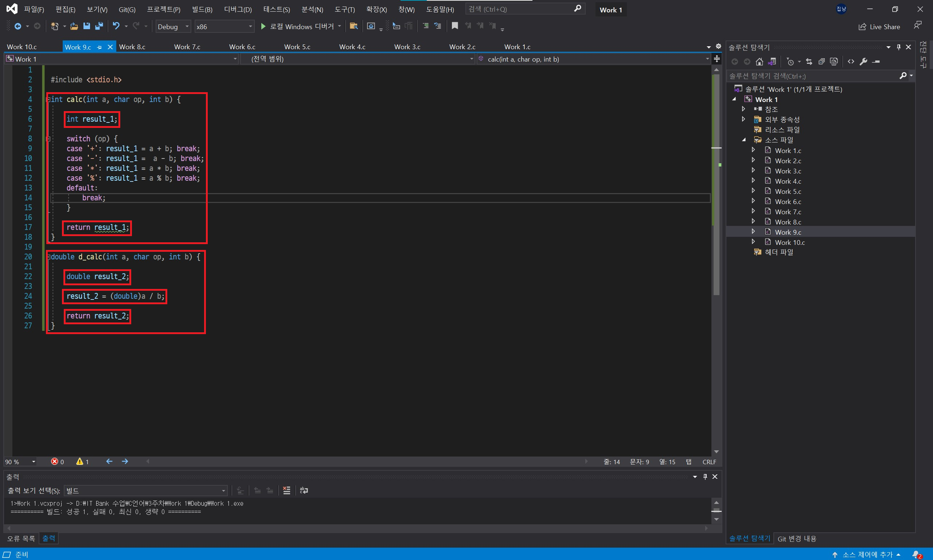The height and width of the screenshot is (560, 933).
Task: Open the 오류 목록 error list tab
Action: pyautogui.click(x=21, y=539)
